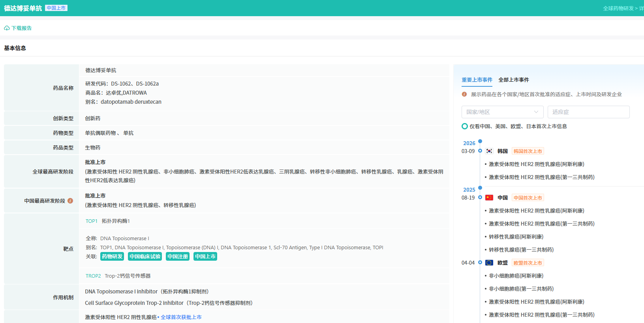Click the 04-04 timeline dot
Viewport: 644px width, 323px height.
[480, 262]
